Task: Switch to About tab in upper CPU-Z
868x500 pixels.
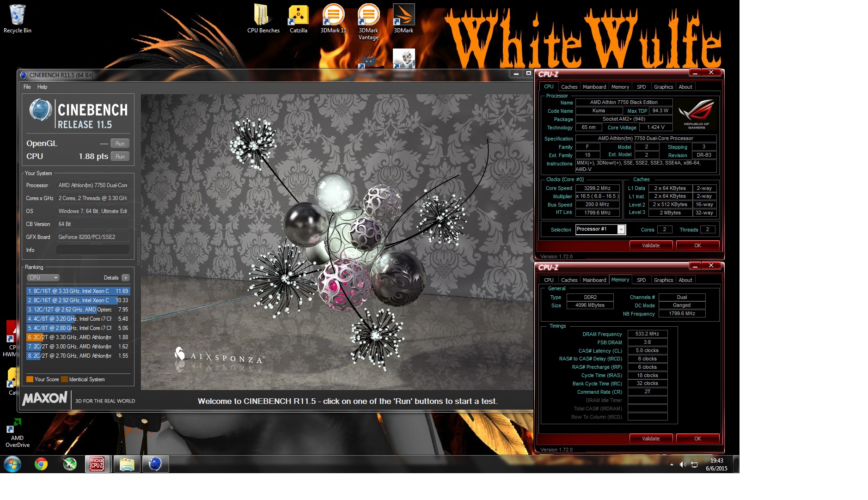Action: [x=685, y=87]
